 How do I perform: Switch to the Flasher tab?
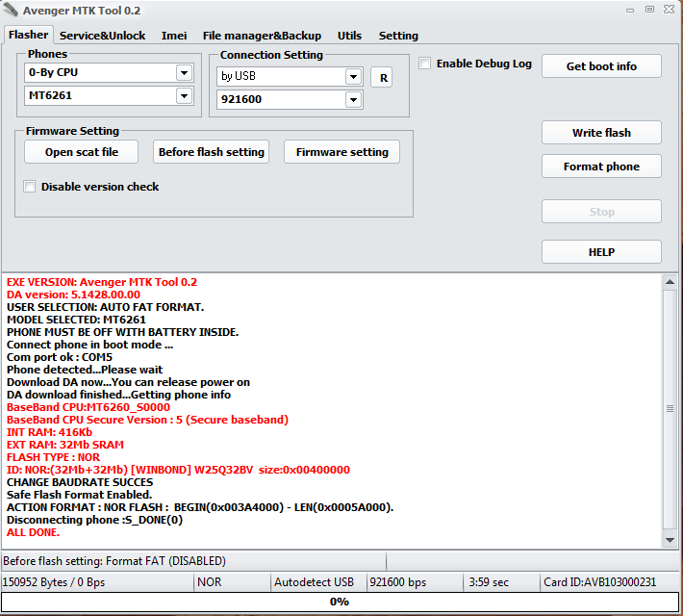tap(28, 35)
